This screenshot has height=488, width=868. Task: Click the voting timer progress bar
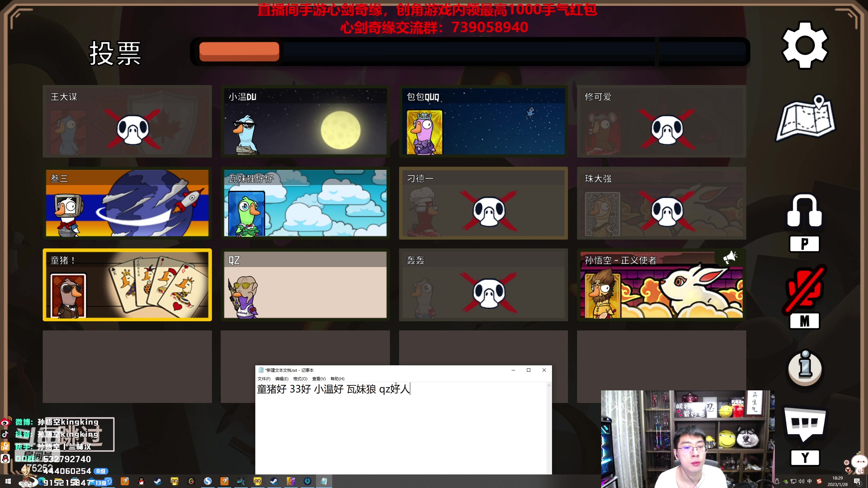470,52
